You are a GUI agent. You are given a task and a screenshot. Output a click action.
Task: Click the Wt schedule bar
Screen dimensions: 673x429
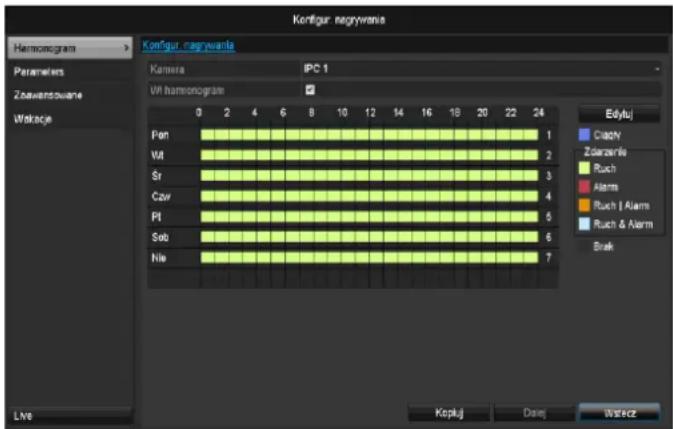(x=369, y=155)
